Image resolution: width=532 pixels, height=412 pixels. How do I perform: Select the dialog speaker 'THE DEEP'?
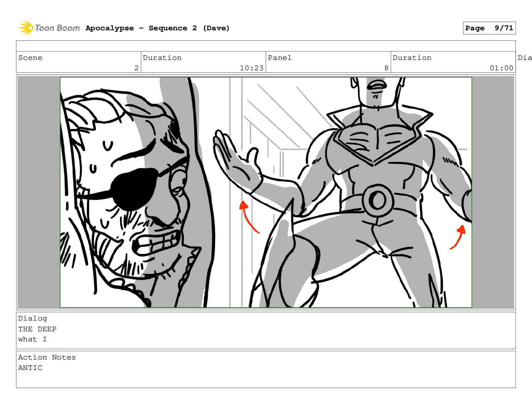click(x=37, y=329)
